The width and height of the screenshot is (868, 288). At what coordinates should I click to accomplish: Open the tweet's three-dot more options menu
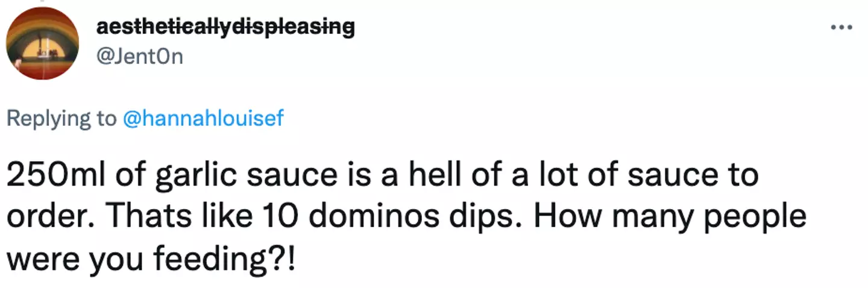point(842,27)
